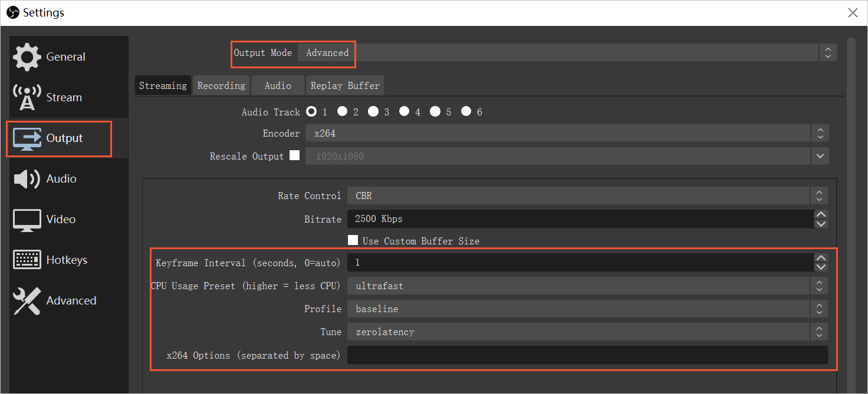Open the Video monitor icon
The width and height of the screenshot is (868, 394).
tap(27, 220)
